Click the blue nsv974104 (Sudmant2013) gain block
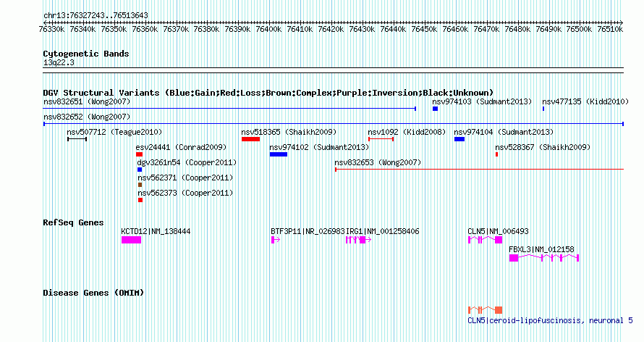 [x=459, y=139]
